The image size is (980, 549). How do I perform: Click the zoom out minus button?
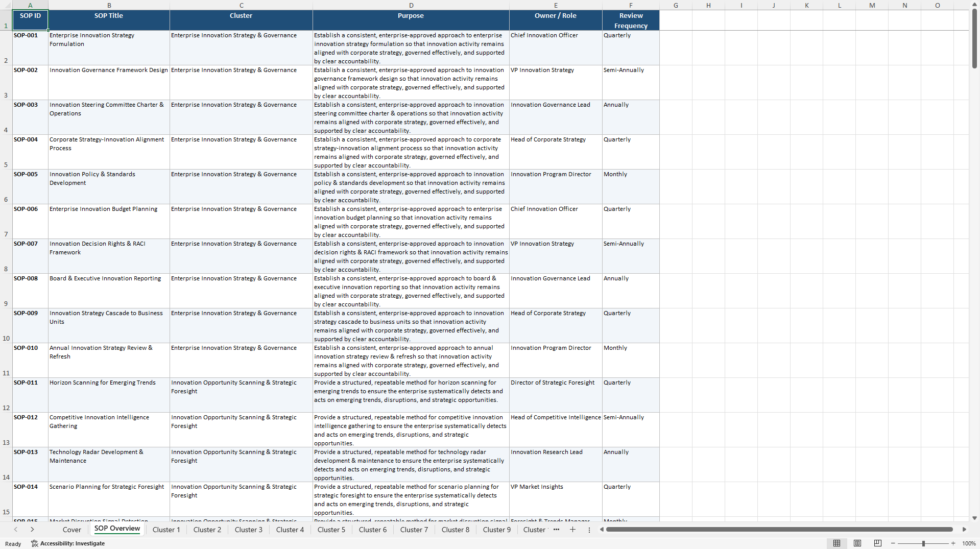tap(893, 543)
